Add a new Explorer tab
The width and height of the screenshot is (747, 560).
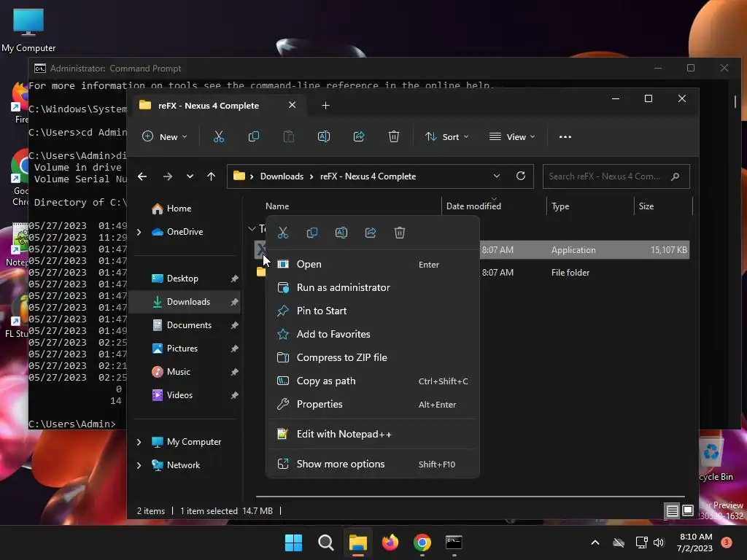pyautogui.click(x=326, y=106)
